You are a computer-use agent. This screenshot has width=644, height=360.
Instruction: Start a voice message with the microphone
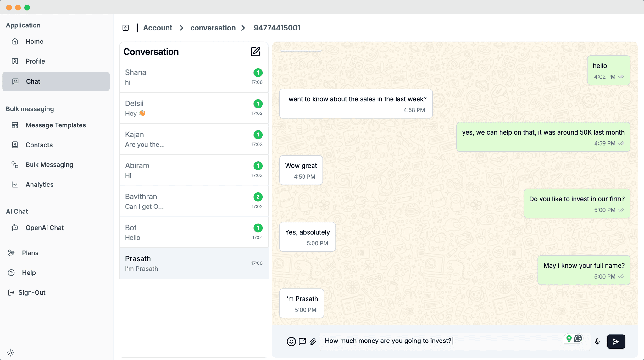[597, 341]
